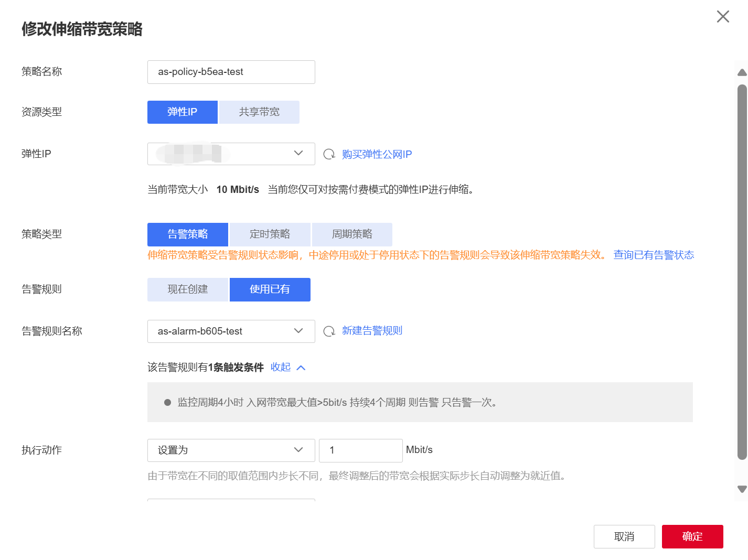Click the 新建告警规则 link
This screenshot has width=748, height=560.
[x=372, y=330]
